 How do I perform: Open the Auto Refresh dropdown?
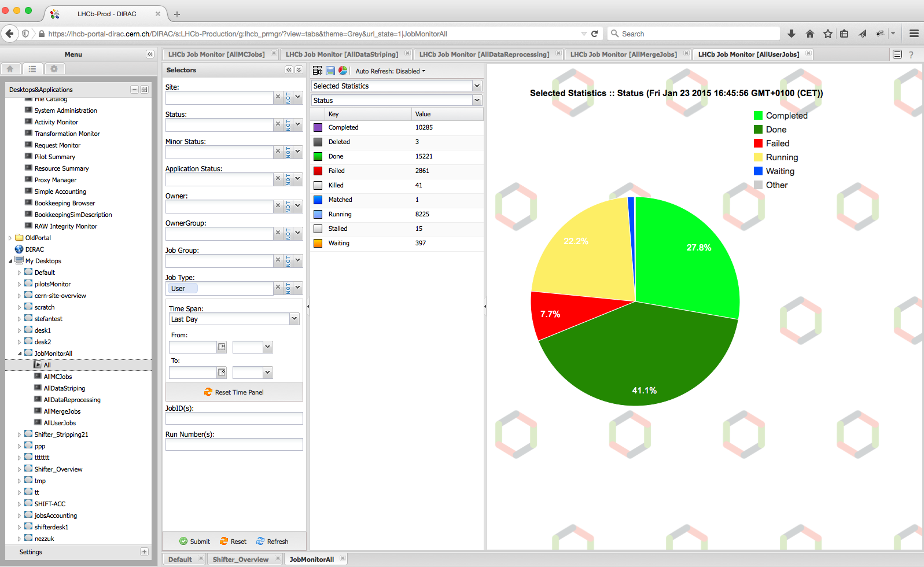point(390,71)
